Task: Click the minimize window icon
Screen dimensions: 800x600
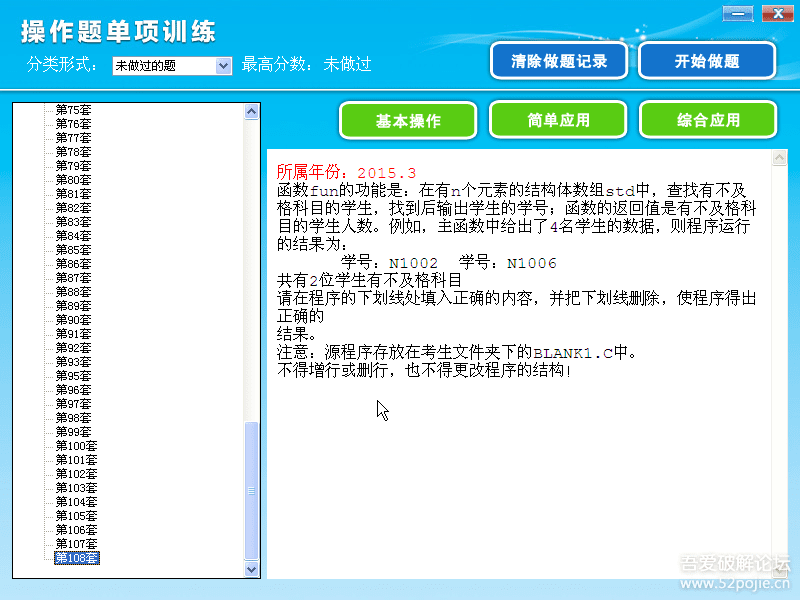Action: pos(737,14)
